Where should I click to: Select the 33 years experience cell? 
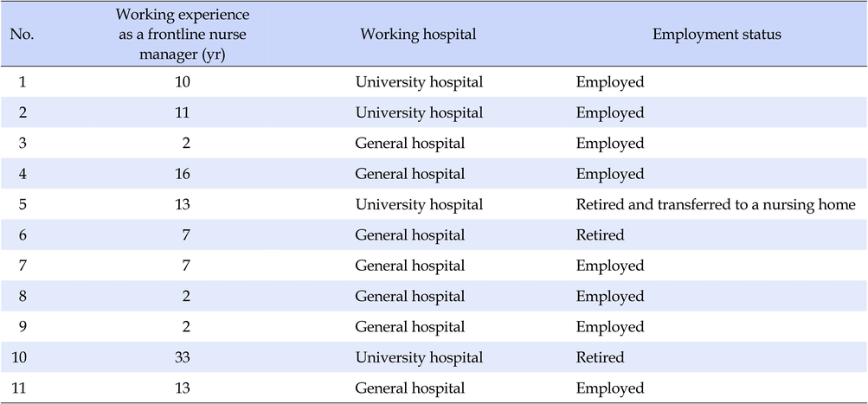(182, 357)
